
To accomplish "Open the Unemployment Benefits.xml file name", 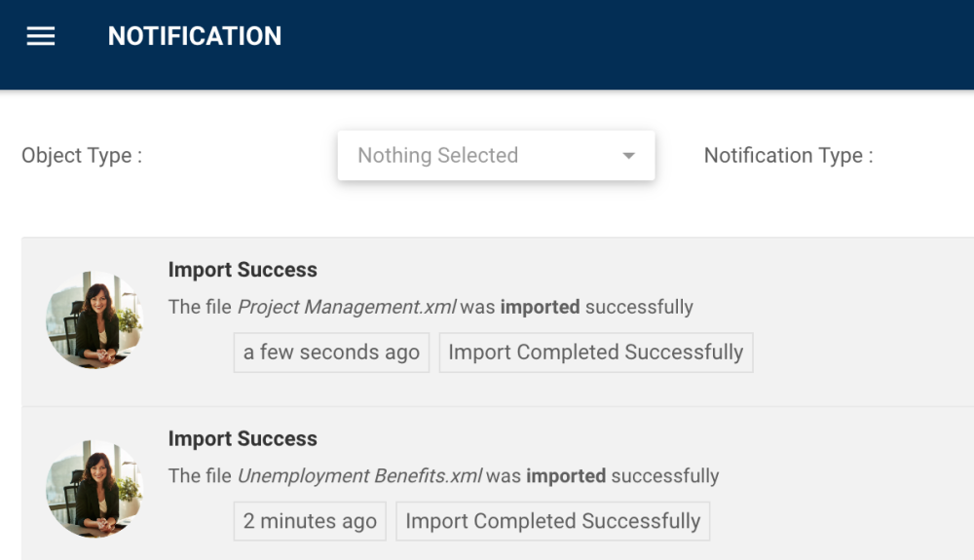I will pyautogui.click(x=359, y=476).
